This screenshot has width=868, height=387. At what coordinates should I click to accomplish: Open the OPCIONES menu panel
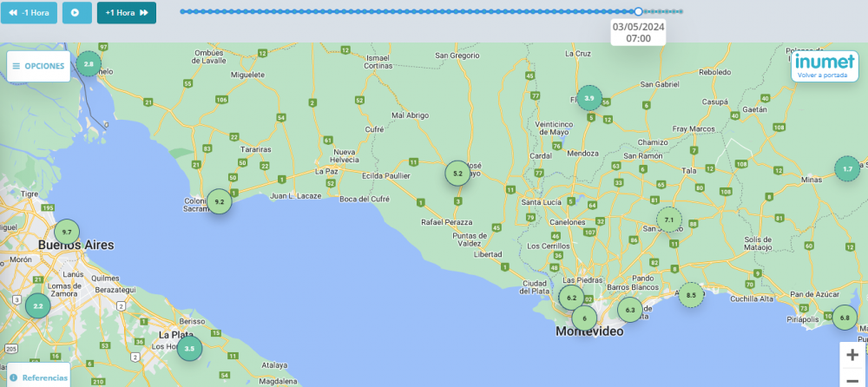click(38, 66)
